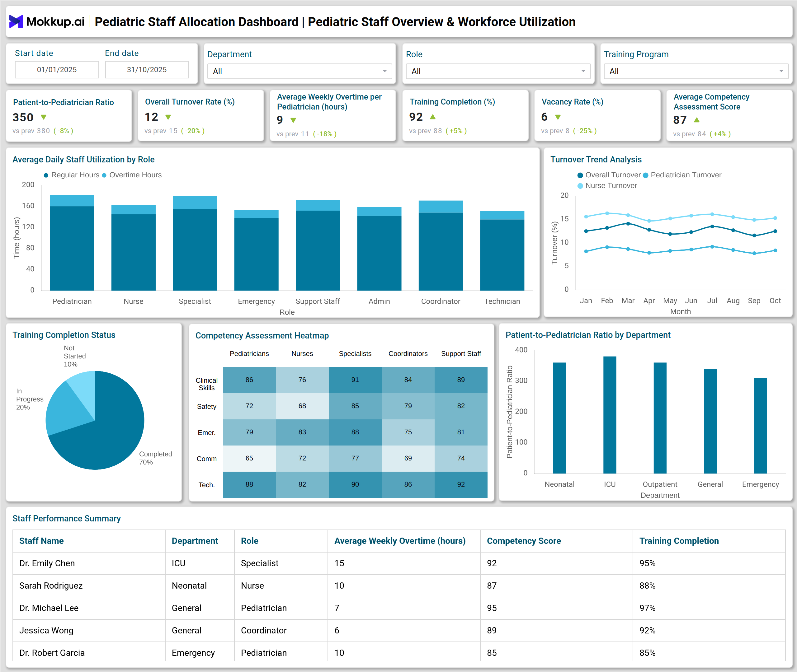797x672 pixels.
Task: Select the Outpatient bar in ratio chart
Action: 660,418
